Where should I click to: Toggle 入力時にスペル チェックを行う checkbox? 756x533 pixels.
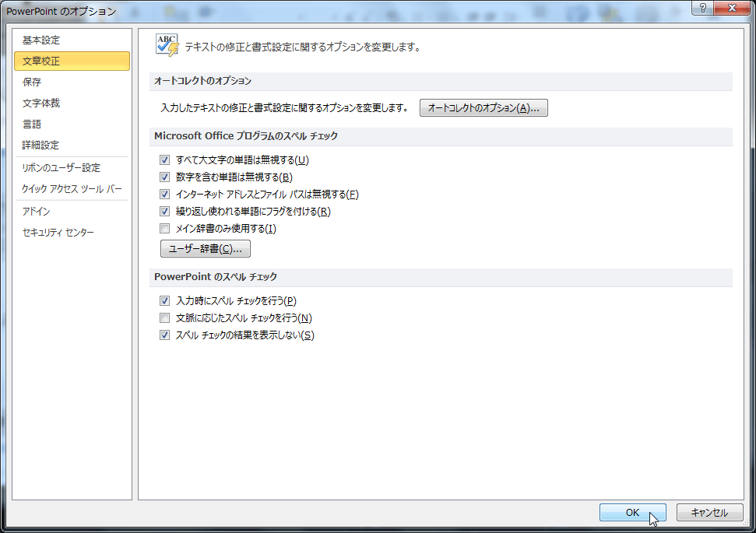click(165, 301)
